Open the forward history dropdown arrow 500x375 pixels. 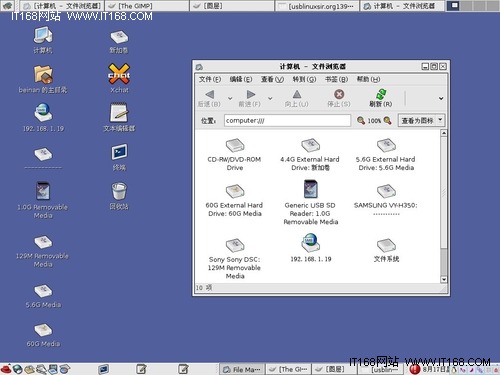pos(270,99)
